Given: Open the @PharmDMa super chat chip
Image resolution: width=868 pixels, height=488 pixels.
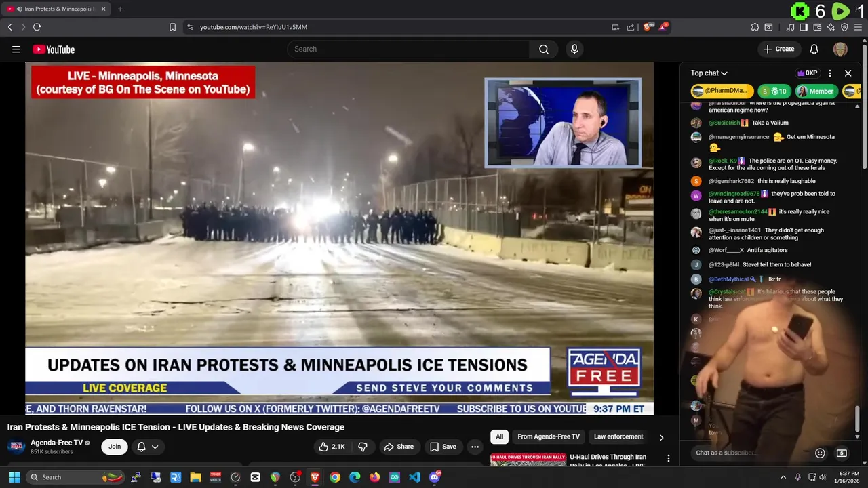Looking at the screenshot, I should point(722,91).
